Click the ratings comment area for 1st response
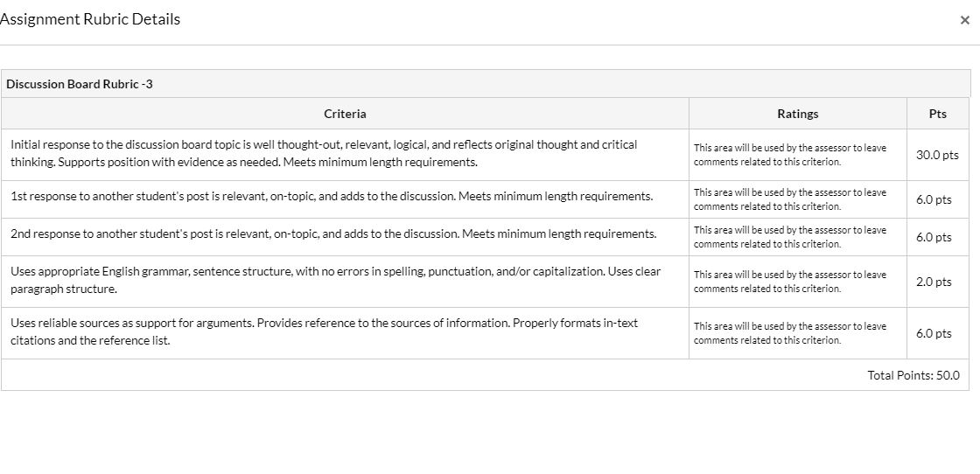The image size is (980, 474). [x=790, y=199]
